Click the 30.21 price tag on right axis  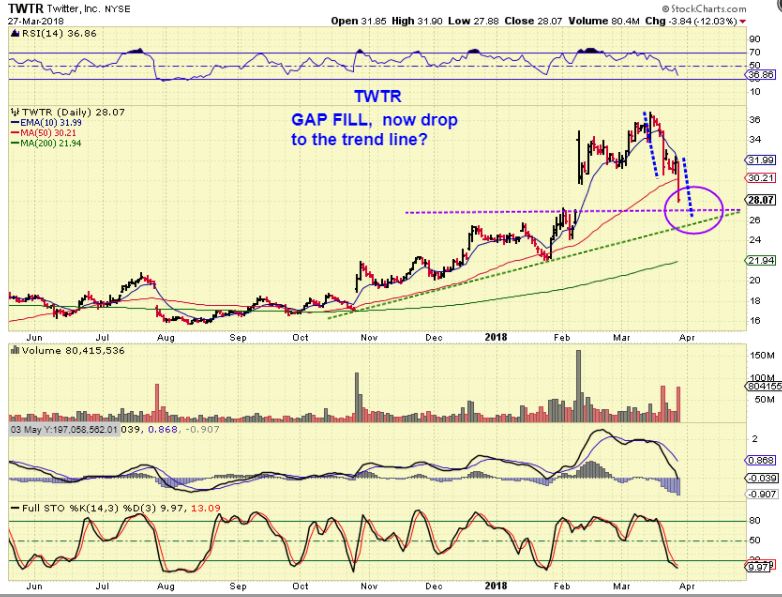[x=761, y=178]
